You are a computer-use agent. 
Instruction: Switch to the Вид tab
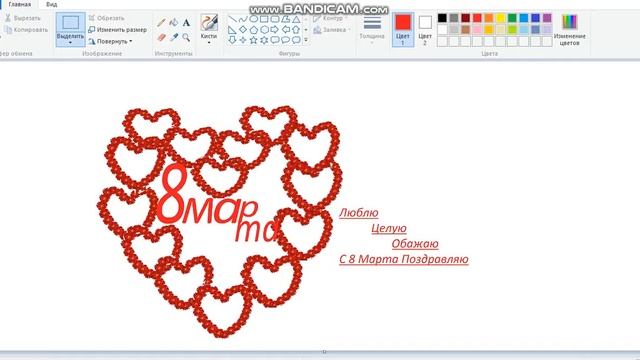pyautogui.click(x=51, y=4)
